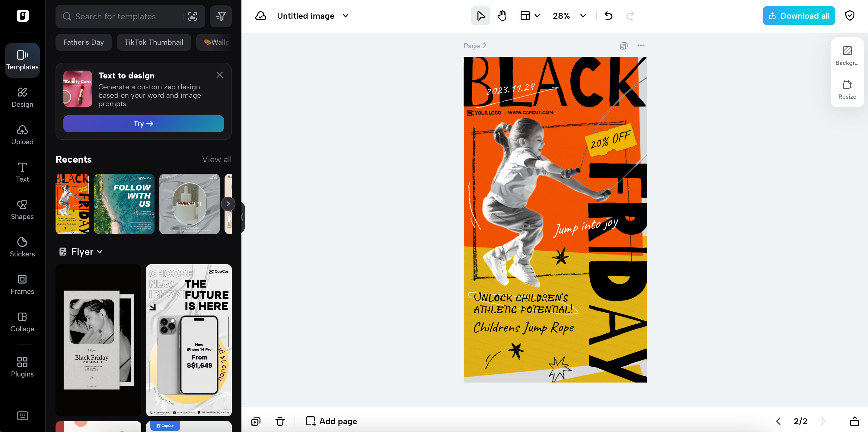Select the Follow With Us recent template

tap(124, 204)
